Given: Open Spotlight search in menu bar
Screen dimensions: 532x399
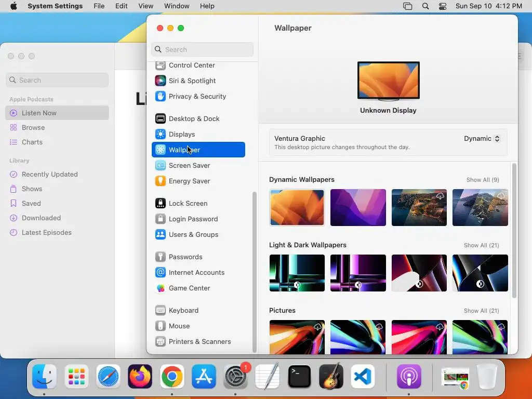Looking at the screenshot, I should tap(425, 6).
